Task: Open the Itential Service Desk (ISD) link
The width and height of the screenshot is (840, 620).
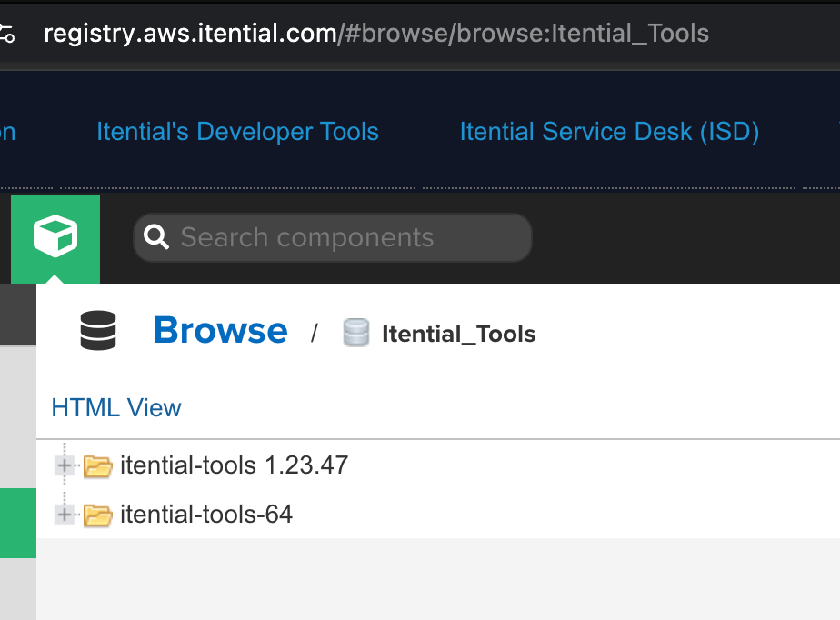Action: 608,132
